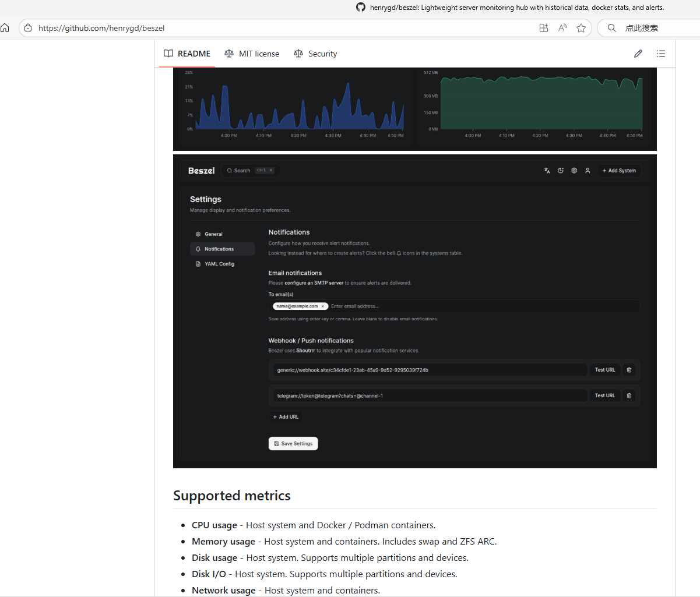Click the gear settings icon in the Beszel header
700x597 pixels.
click(x=574, y=171)
